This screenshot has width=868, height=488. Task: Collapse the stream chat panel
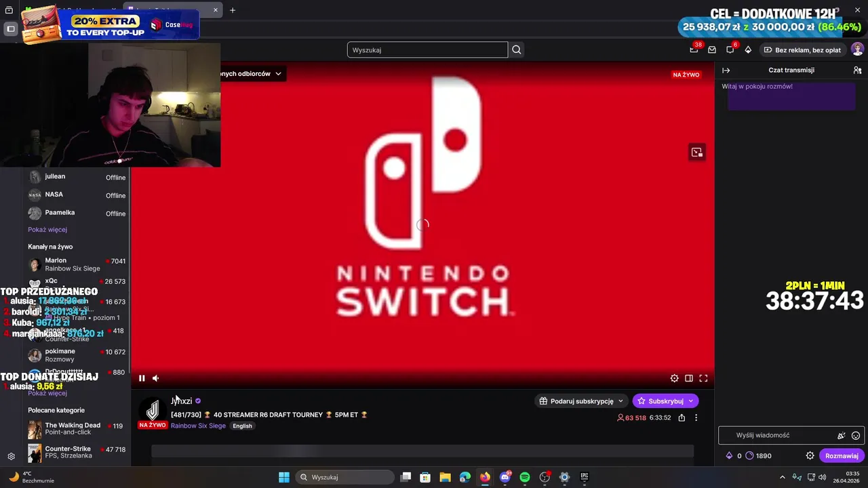point(726,70)
